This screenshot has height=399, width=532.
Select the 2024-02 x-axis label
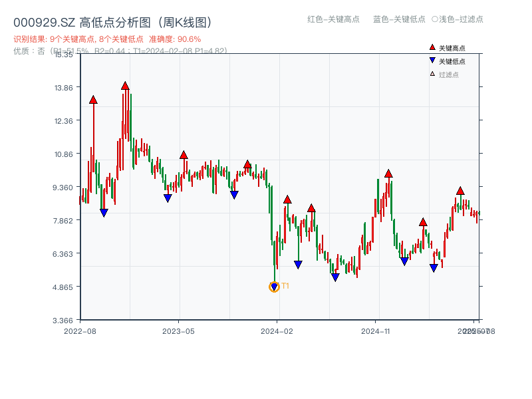click(275, 331)
